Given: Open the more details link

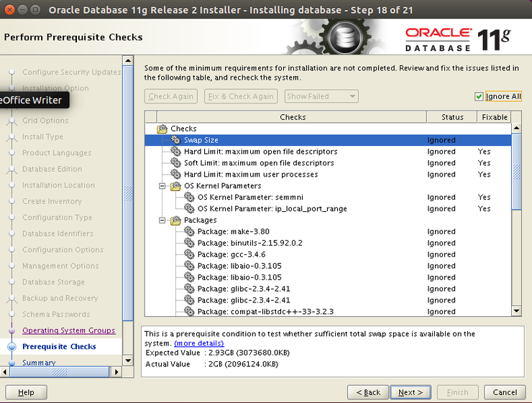Looking at the screenshot, I should tap(199, 343).
